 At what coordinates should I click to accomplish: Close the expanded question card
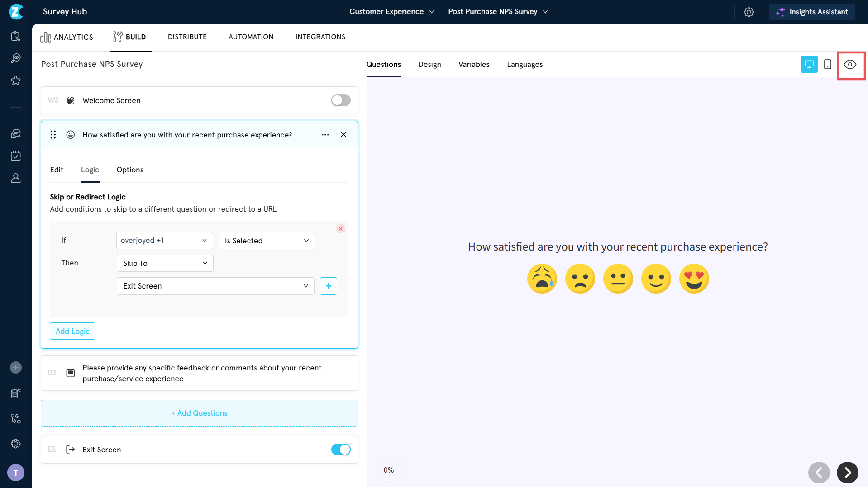(343, 135)
